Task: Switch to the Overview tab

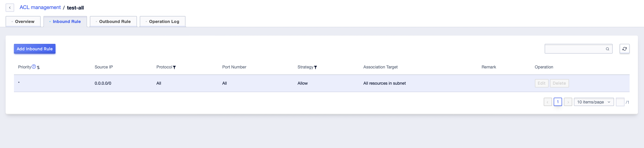Action: point(23,22)
